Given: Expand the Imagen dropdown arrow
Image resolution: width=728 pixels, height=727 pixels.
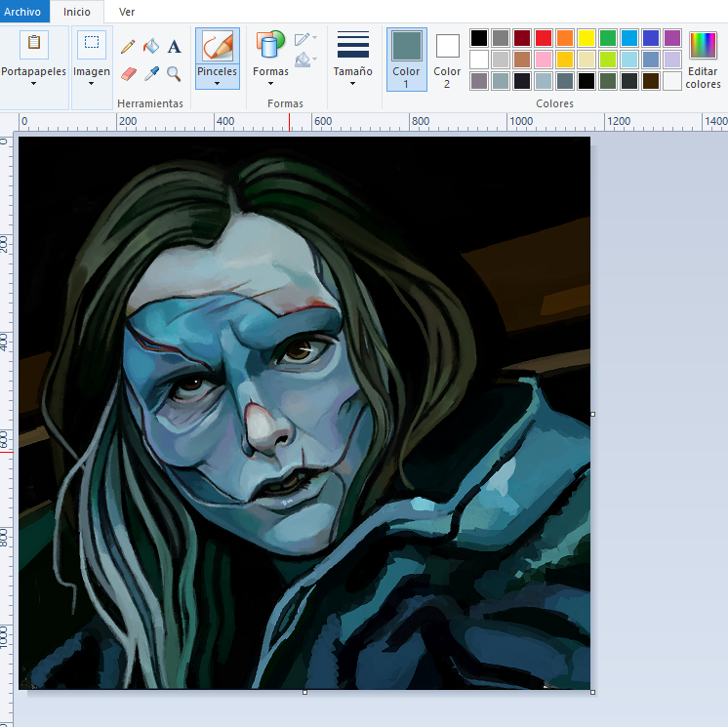Looking at the screenshot, I should pos(91,84).
